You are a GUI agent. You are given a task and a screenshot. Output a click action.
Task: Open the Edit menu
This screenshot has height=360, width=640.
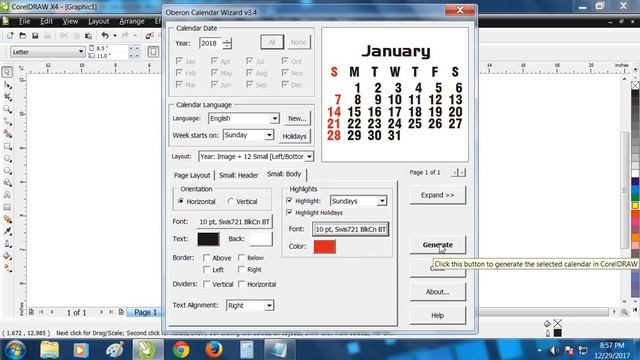pyautogui.click(x=46, y=21)
